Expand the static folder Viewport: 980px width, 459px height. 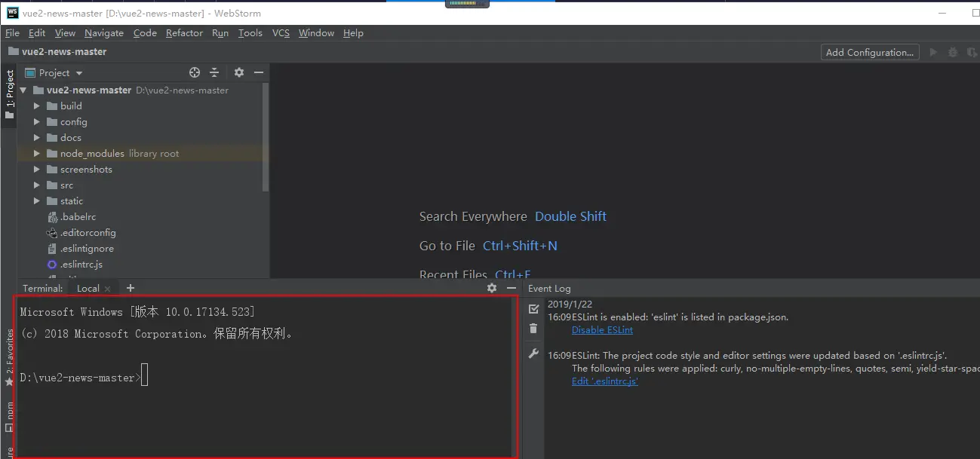pyautogui.click(x=36, y=200)
